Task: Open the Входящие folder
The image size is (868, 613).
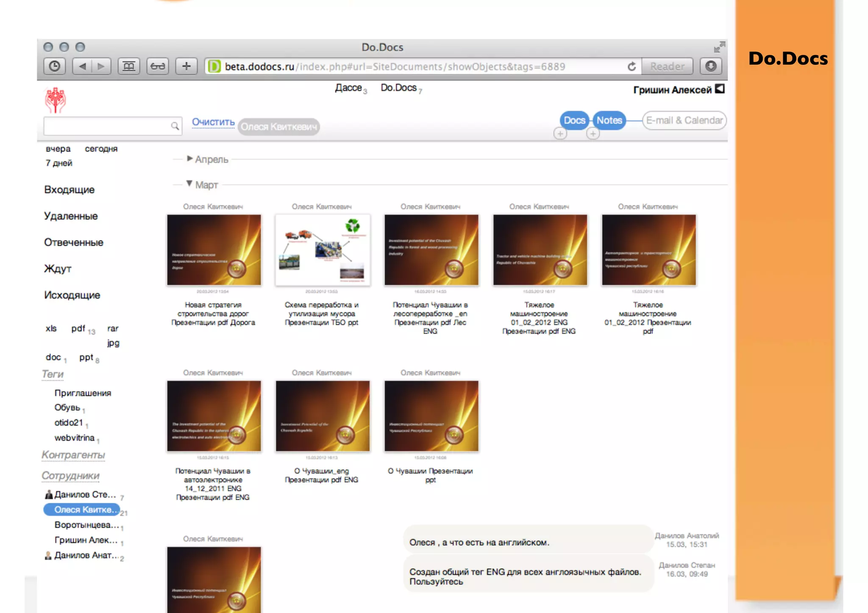Action: pos(69,189)
